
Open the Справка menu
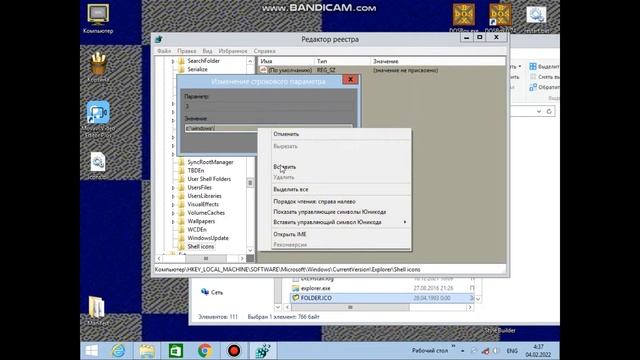[x=264, y=51]
